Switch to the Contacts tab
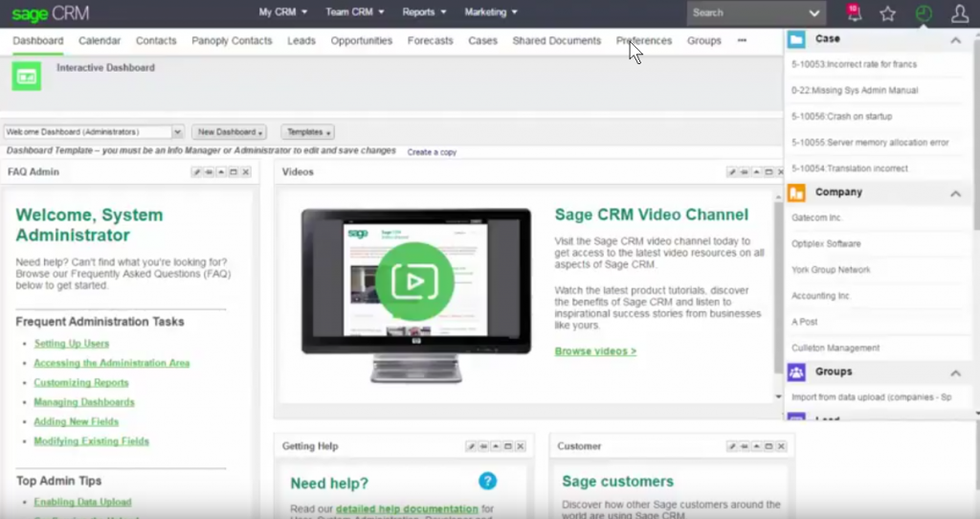980x519 pixels. pos(156,40)
